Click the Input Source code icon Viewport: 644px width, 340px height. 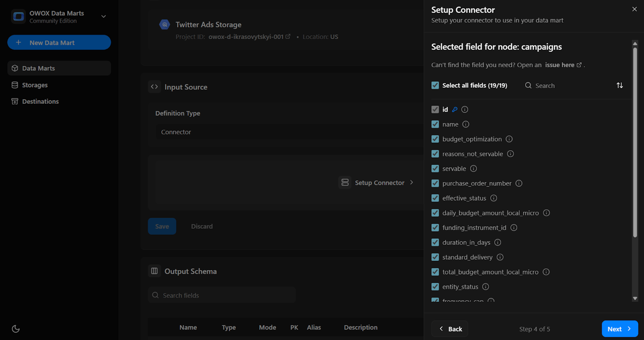pos(154,87)
